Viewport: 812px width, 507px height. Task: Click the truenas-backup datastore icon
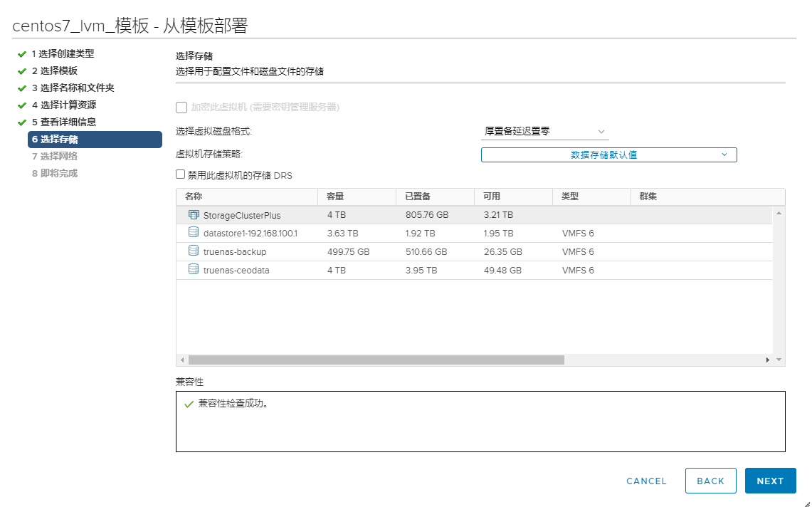[x=194, y=251]
